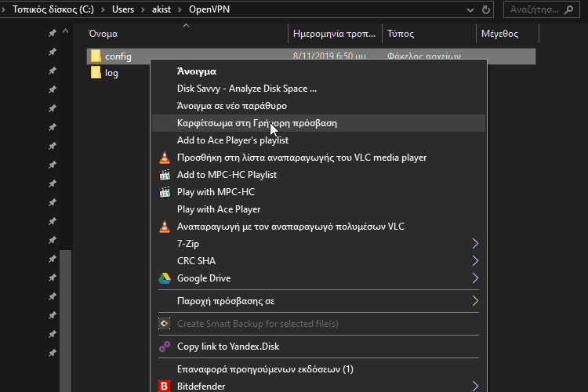Screen dimensions: 588x392
Task: Open the address bar history dropdown
Action: (470, 10)
